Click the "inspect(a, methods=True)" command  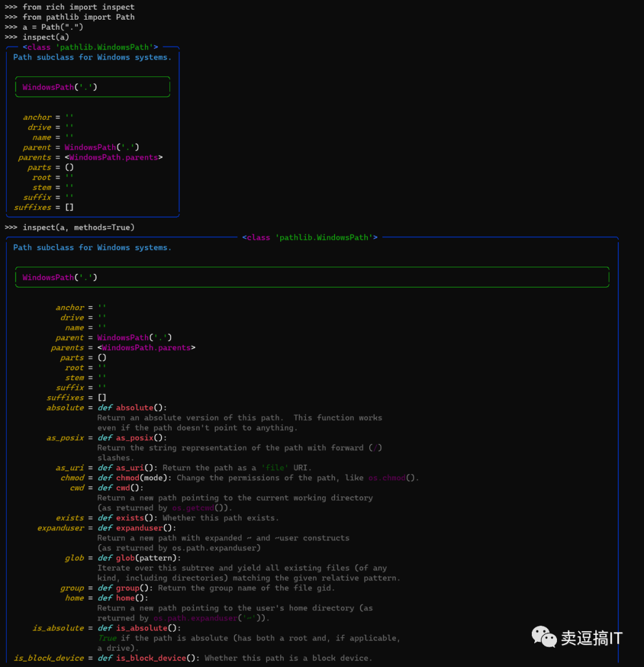point(78,227)
